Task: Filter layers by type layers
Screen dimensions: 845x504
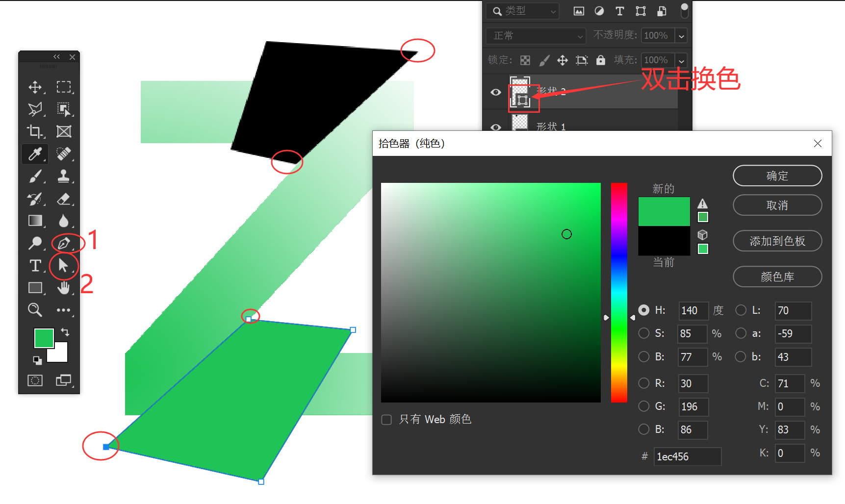Action: pos(620,11)
